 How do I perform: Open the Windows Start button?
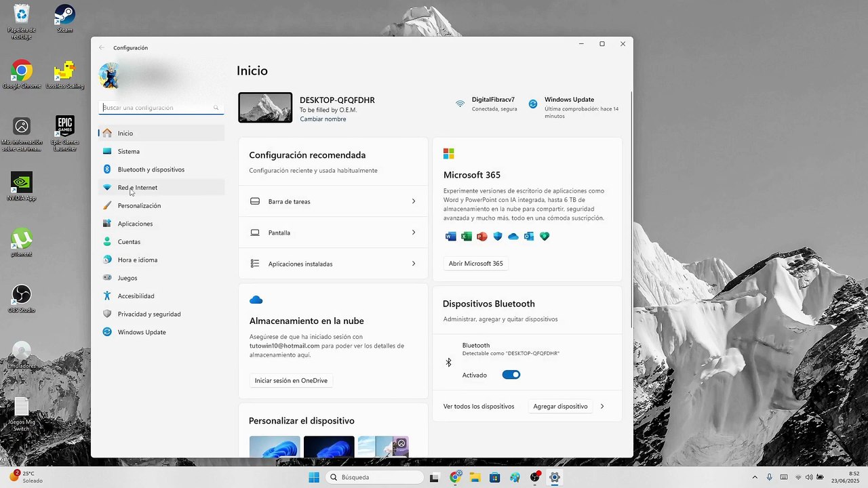(314, 477)
